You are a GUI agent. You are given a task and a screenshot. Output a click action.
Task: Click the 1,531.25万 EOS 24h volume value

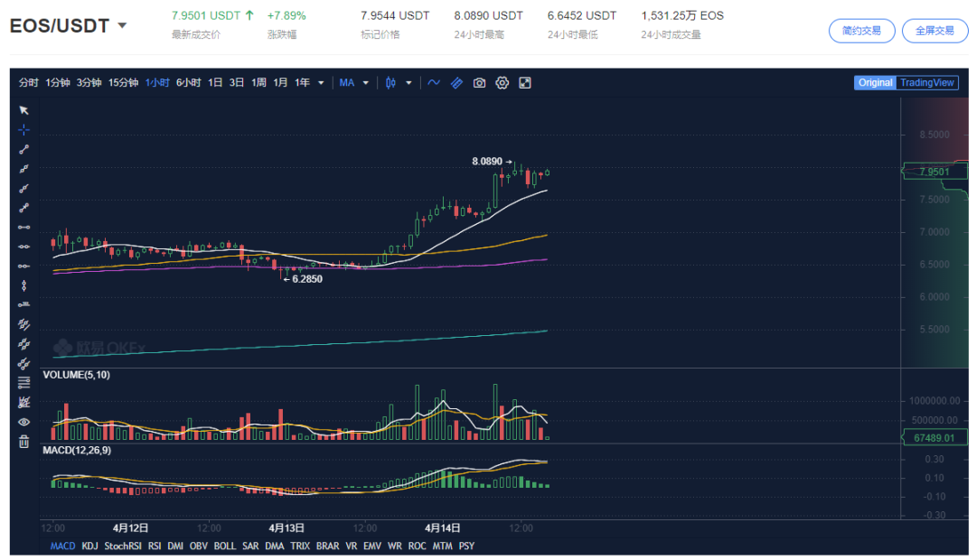(682, 15)
